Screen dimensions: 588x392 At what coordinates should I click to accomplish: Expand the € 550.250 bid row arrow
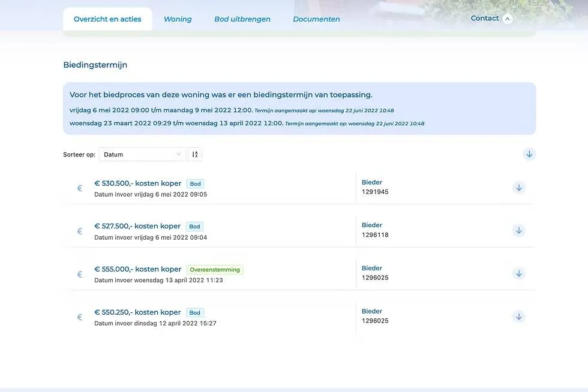coord(519,316)
